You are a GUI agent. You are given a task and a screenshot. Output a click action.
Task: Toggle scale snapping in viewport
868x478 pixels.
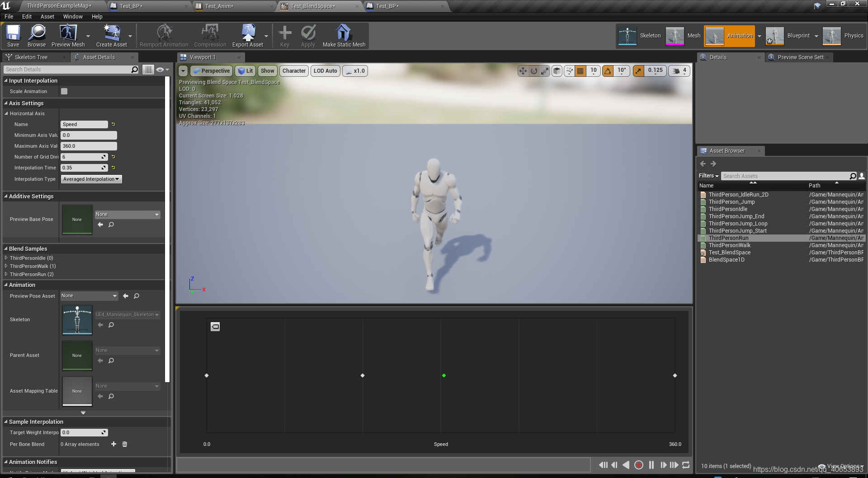point(638,71)
